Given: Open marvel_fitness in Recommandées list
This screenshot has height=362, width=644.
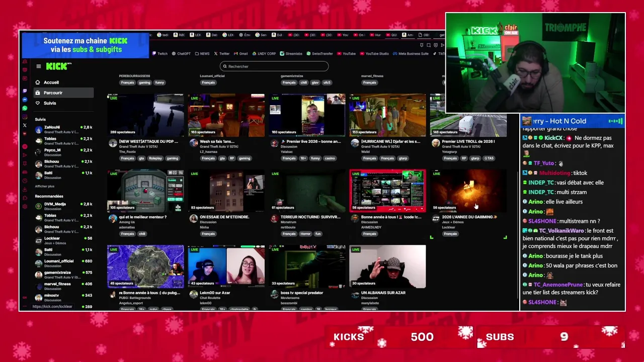Looking at the screenshot, I should click(x=64, y=286).
